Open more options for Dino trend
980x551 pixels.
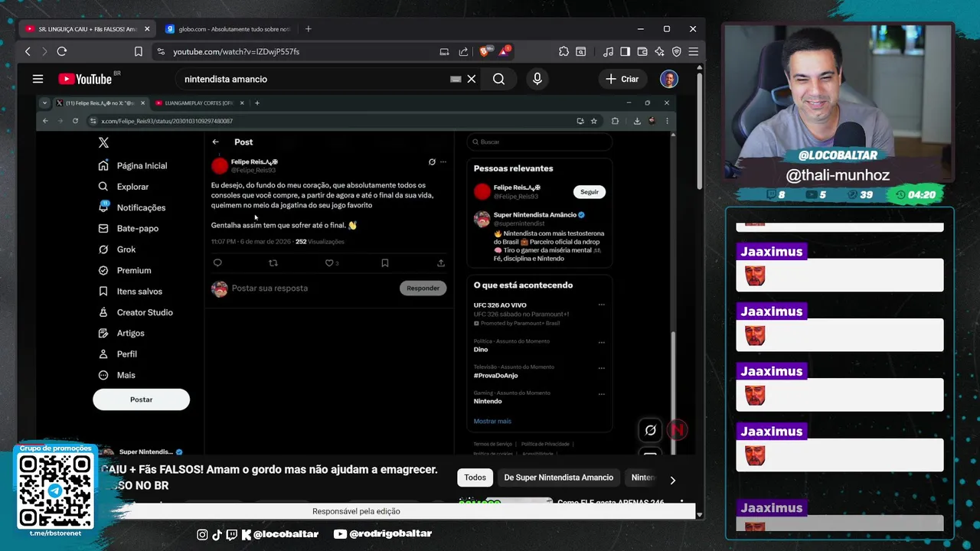(601, 342)
